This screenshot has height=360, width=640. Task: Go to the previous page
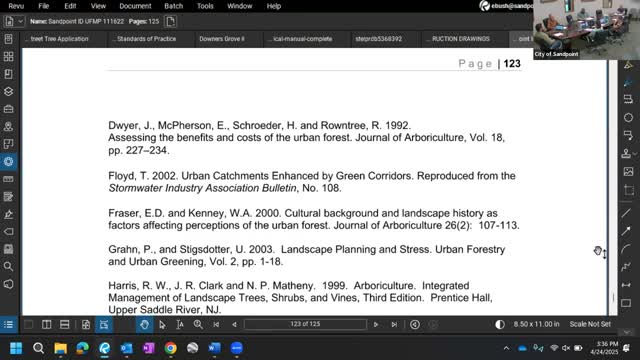pos(234,324)
